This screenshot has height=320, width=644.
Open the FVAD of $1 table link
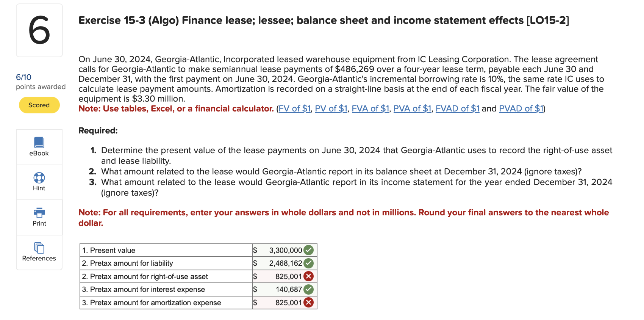pyautogui.click(x=457, y=109)
